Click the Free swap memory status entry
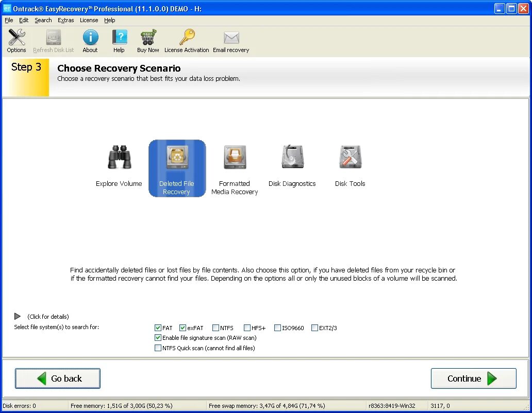Screen dimensions: 532x413 [267, 406]
